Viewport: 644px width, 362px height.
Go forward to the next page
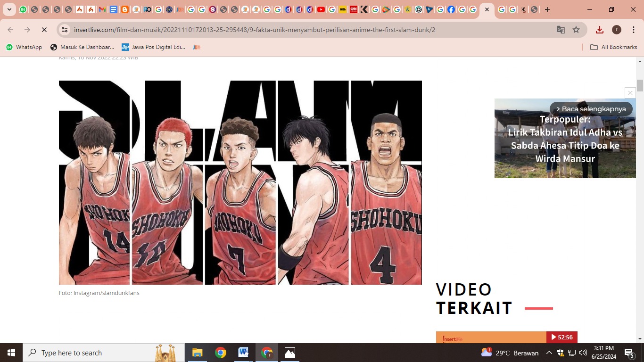[27, 30]
